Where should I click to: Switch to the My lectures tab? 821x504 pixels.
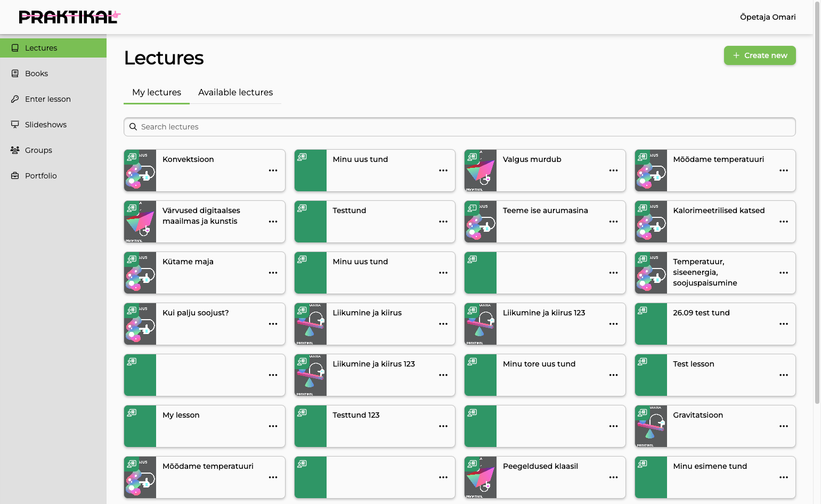point(157,93)
